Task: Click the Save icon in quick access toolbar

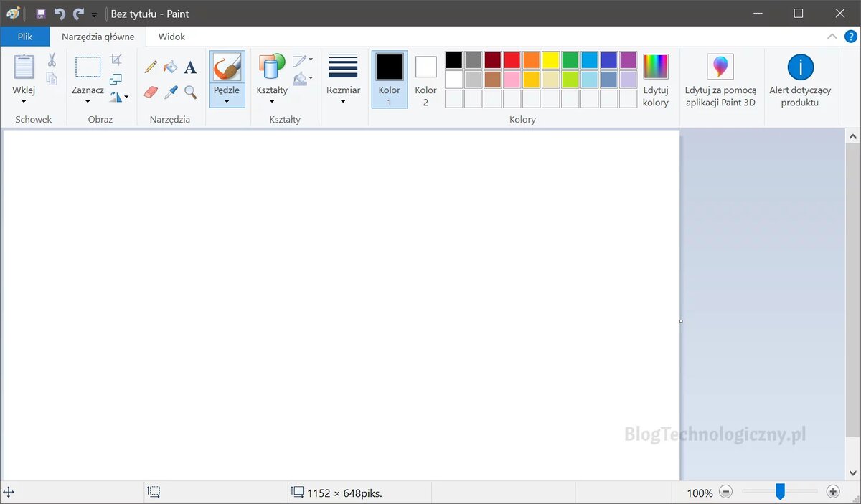Action: pyautogui.click(x=41, y=14)
